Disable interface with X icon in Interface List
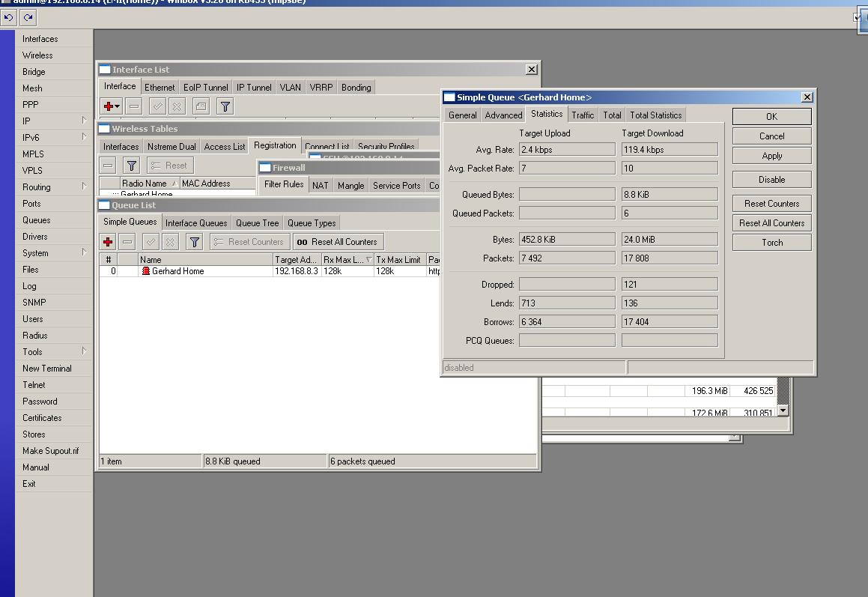Image resolution: width=868 pixels, height=597 pixels. (177, 106)
